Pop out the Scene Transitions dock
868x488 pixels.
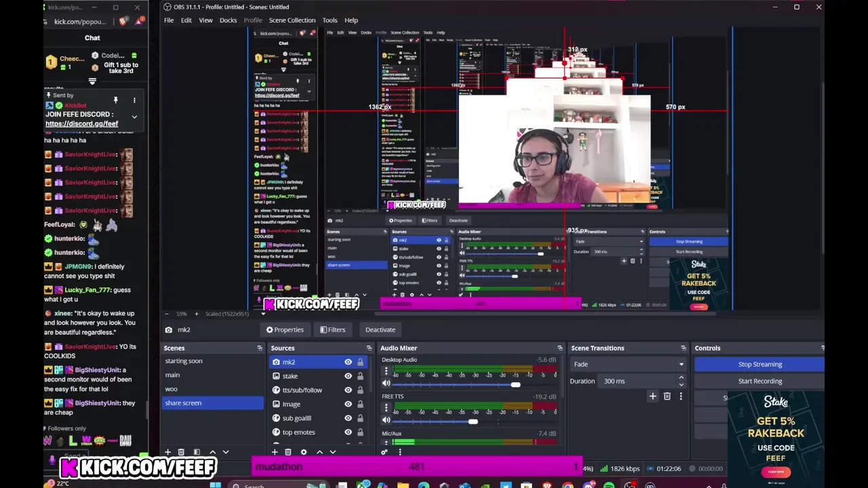tap(683, 348)
